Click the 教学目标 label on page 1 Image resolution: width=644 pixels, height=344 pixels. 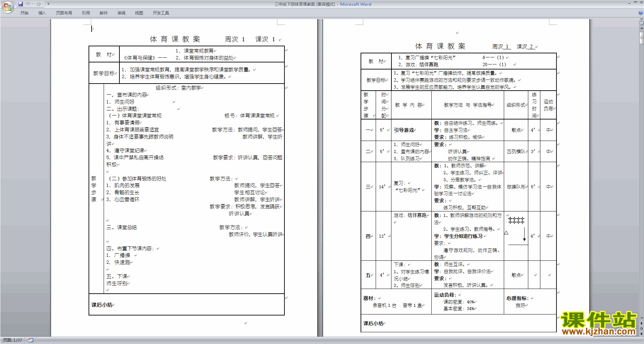tap(104, 73)
